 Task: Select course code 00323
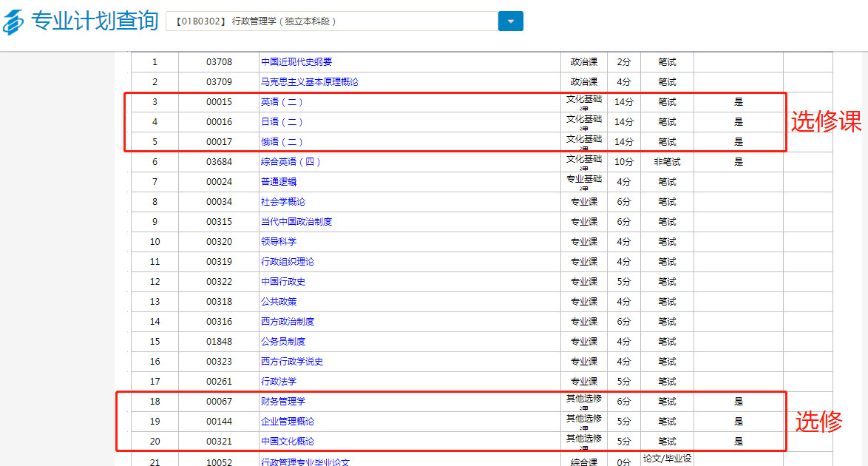[219, 361]
